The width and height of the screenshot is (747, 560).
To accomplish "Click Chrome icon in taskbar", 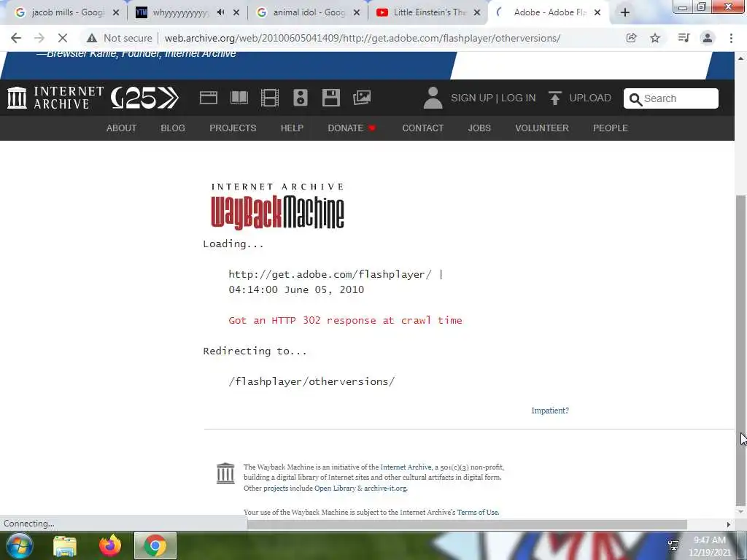I will pos(155,545).
